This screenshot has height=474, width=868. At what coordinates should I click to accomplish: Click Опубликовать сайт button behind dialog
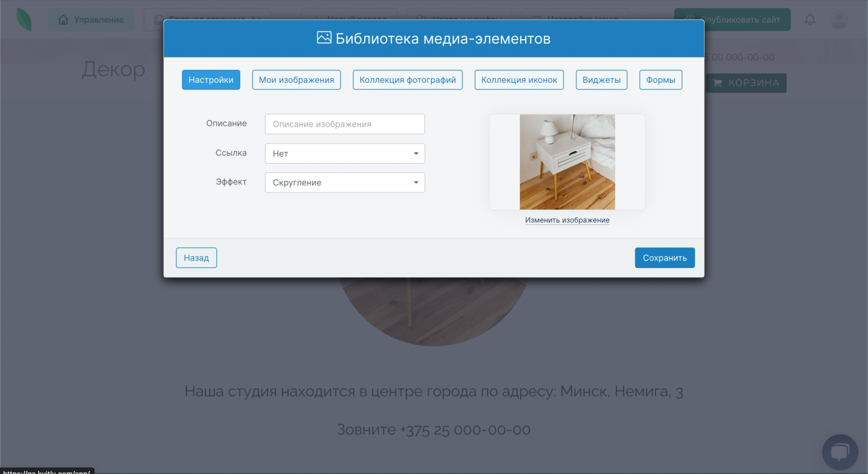(x=732, y=20)
